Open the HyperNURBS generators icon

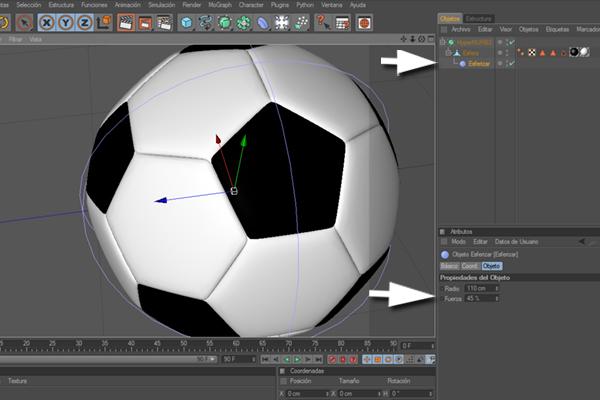225,23
